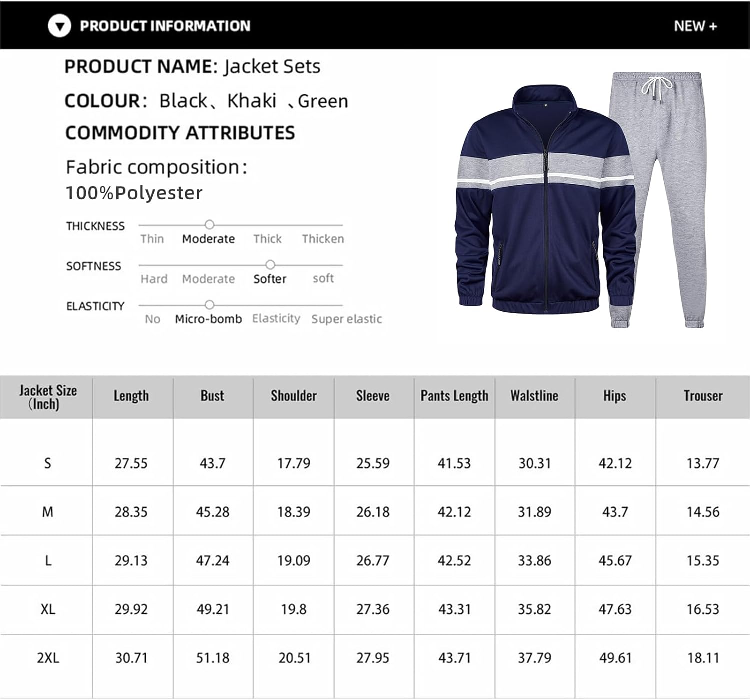The height and width of the screenshot is (700, 750).
Task: Click the 100%Polyester fabric composition text
Action: pyautogui.click(x=134, y=193)
